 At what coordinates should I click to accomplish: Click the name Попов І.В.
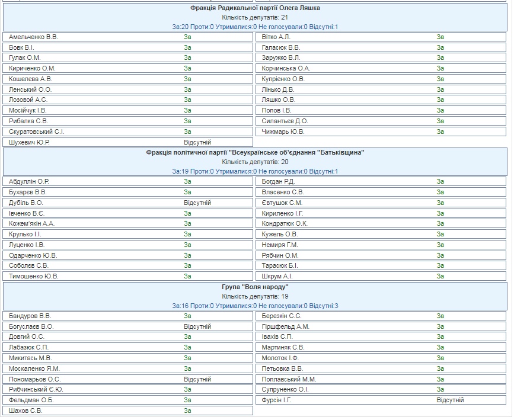tap(276, 110)
